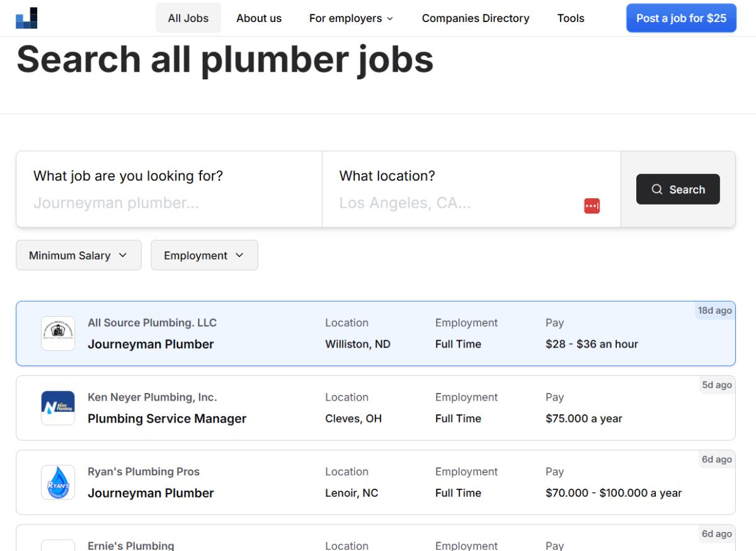The image size is (756, 551).
Task: Click the Ken Neyer Plumbing company logo
Action: tap(58, 407)
